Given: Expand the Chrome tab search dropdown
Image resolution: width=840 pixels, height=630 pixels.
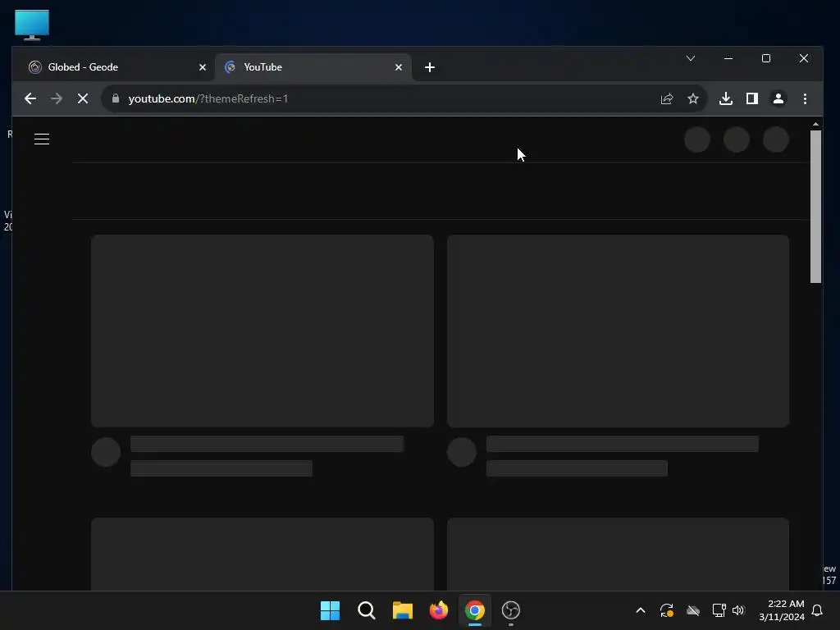Looking at the screenshot, I should [x=691, y=58].
